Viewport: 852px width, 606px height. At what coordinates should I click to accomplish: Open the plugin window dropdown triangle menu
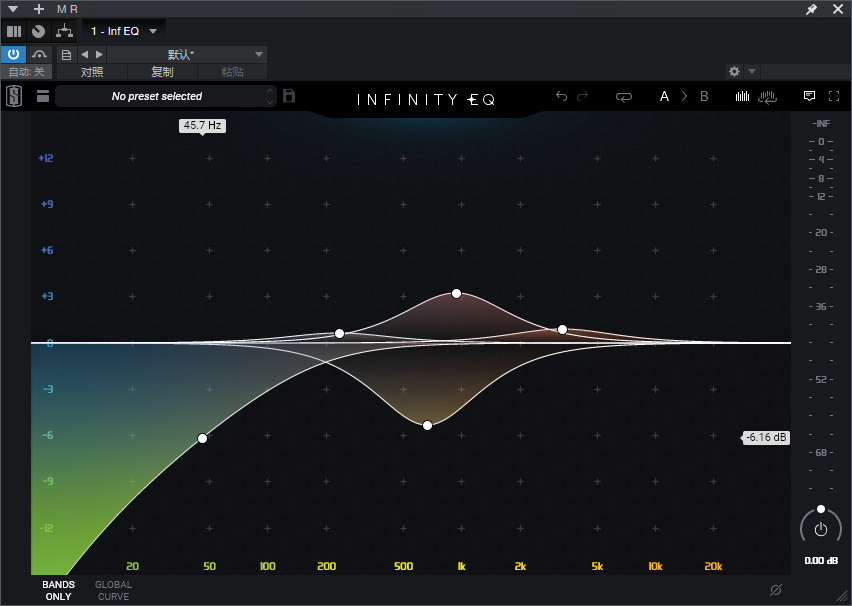(13, 9)
